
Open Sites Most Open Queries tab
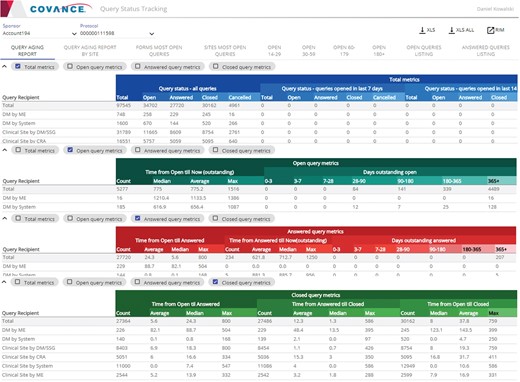click(x=225, y=51)
